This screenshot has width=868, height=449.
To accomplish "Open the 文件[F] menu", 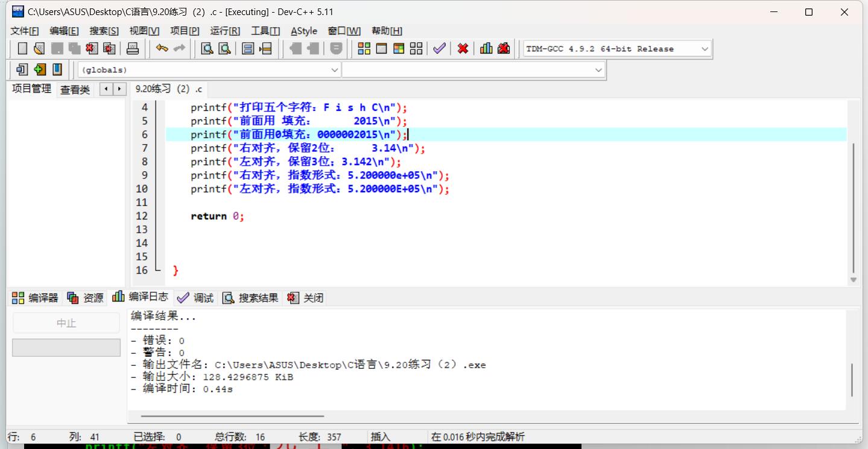I will (25, 31).
